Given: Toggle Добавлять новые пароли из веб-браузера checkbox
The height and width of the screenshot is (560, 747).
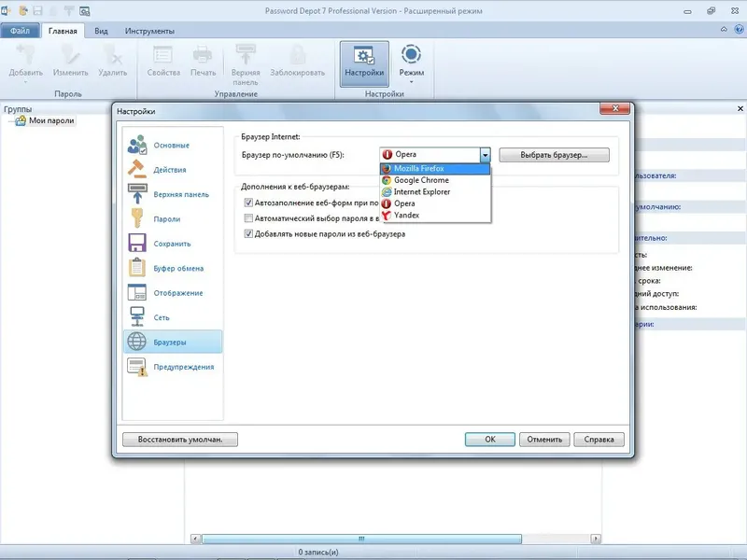Looking at the screenshot, I should pos(248,234).
